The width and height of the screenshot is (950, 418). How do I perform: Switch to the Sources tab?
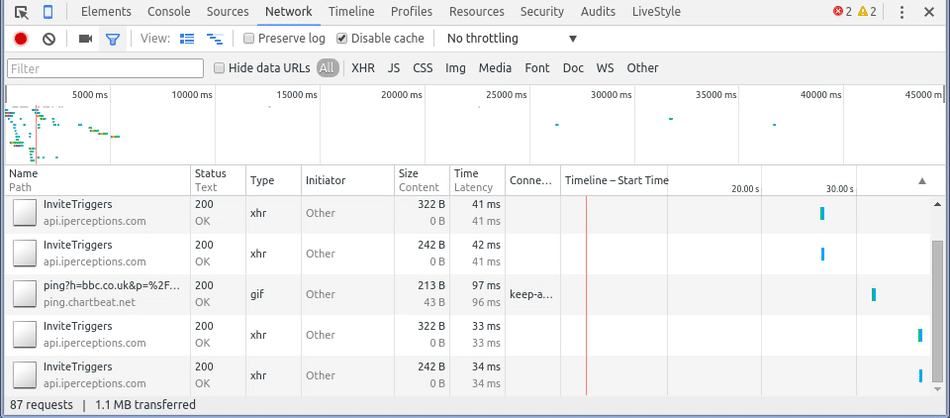click(228, 12)
